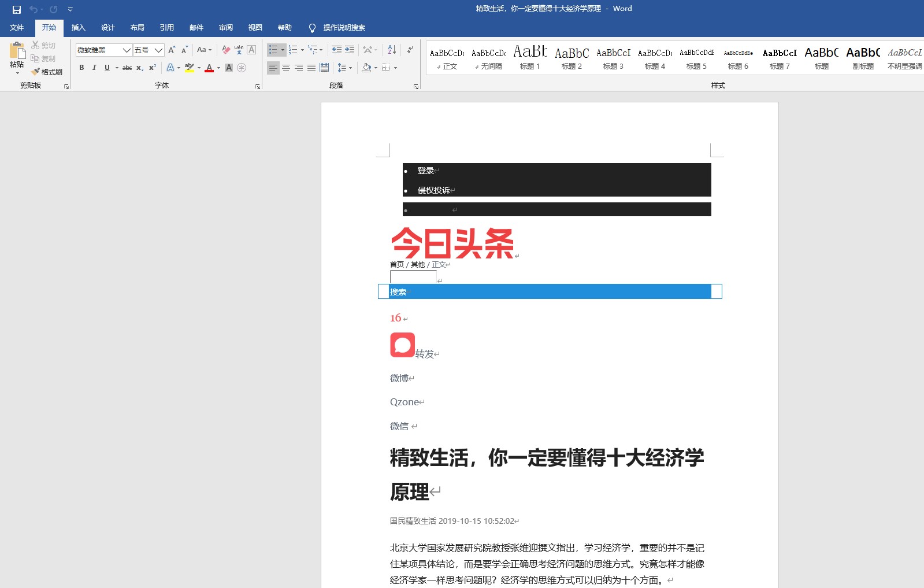The height and width of the screenshot is (588, 924).
Task: Align text left
Action: coord(273,68)
